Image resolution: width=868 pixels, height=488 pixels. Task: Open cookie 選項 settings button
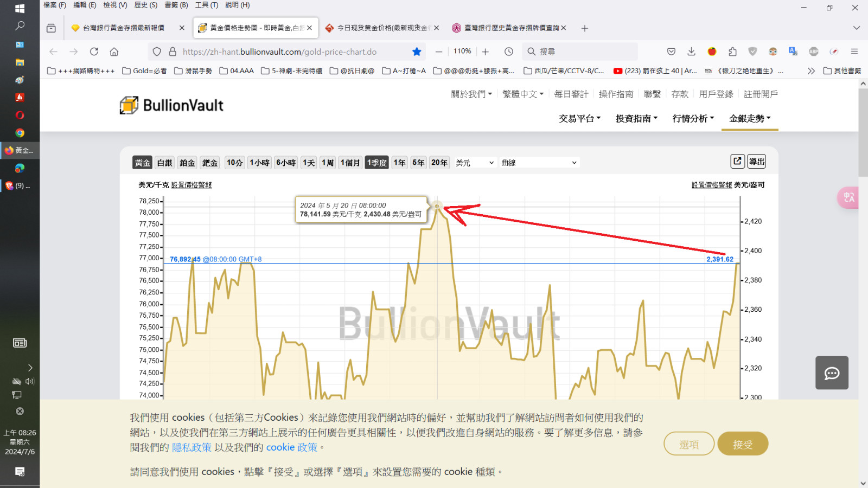[x=689, y=444]
